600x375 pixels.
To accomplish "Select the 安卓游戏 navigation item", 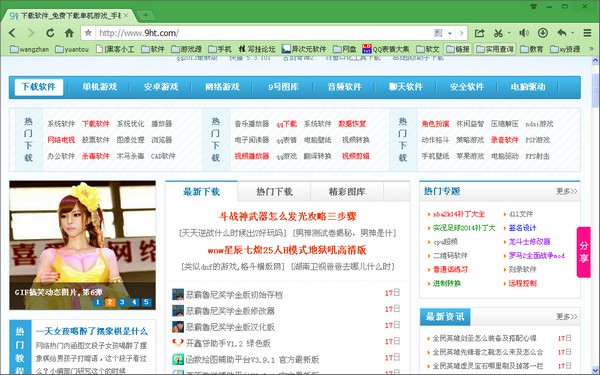I will pyautogui.click(x=161, y=87).
